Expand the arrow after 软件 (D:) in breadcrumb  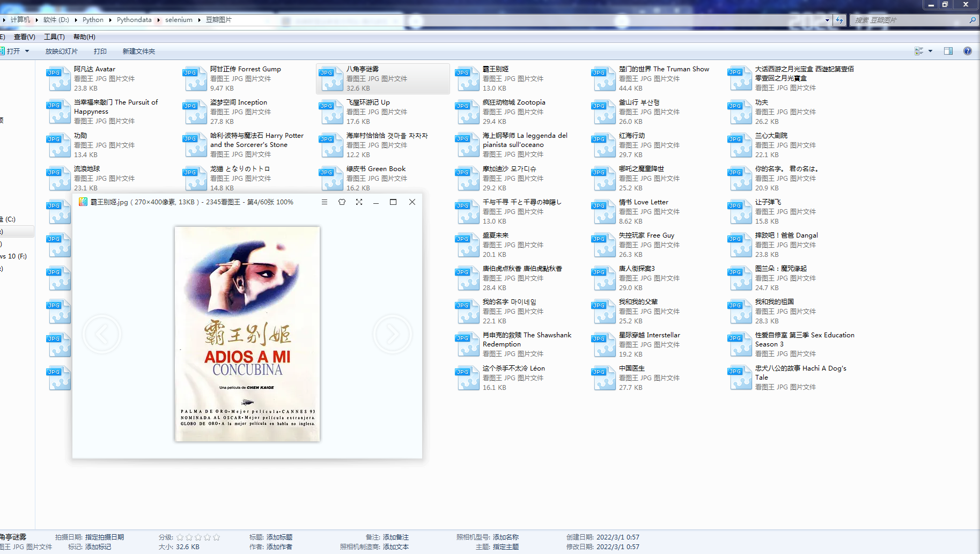pos(76,20)
